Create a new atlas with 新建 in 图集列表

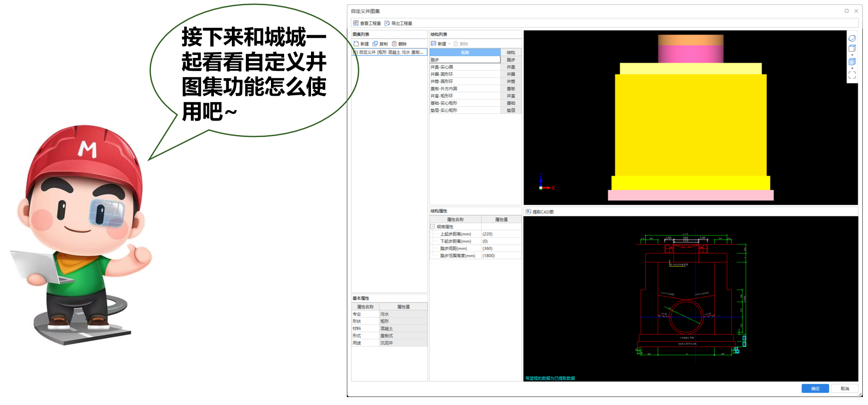pyautogui.click(x=361, y=44)
